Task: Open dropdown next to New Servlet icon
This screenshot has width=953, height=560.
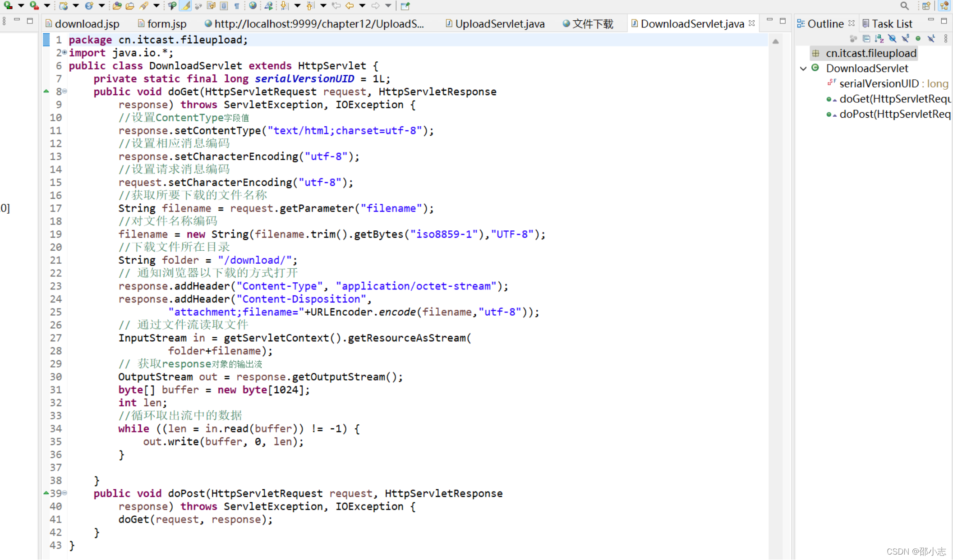Action: click(x=101, y=6)
